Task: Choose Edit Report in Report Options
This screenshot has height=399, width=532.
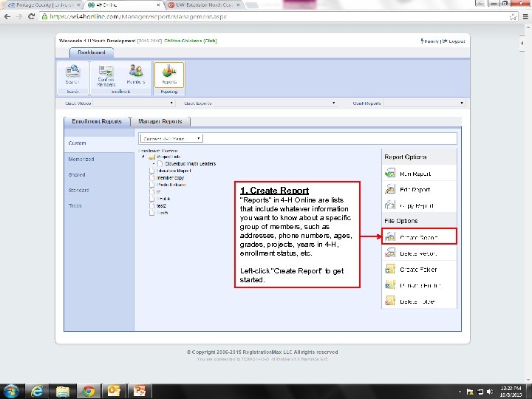Action: tap(419, 189)
